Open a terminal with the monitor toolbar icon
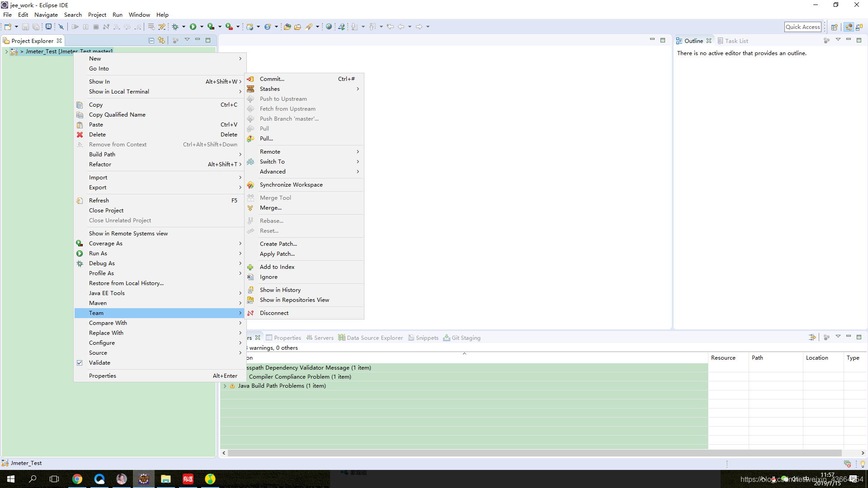The image size is (868, 488). tap(48, 27)
